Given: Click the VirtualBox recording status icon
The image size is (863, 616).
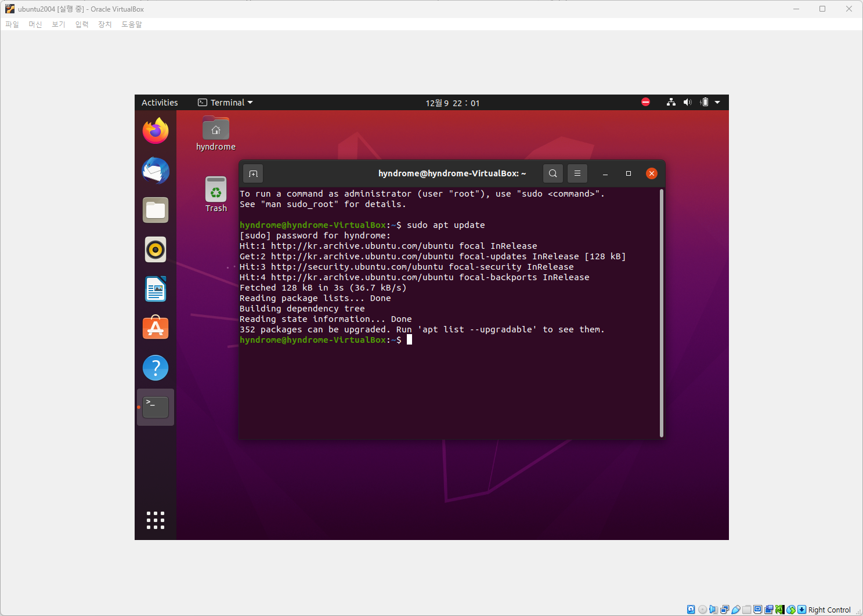Looking at the screenshot, I should coord(768,610).
